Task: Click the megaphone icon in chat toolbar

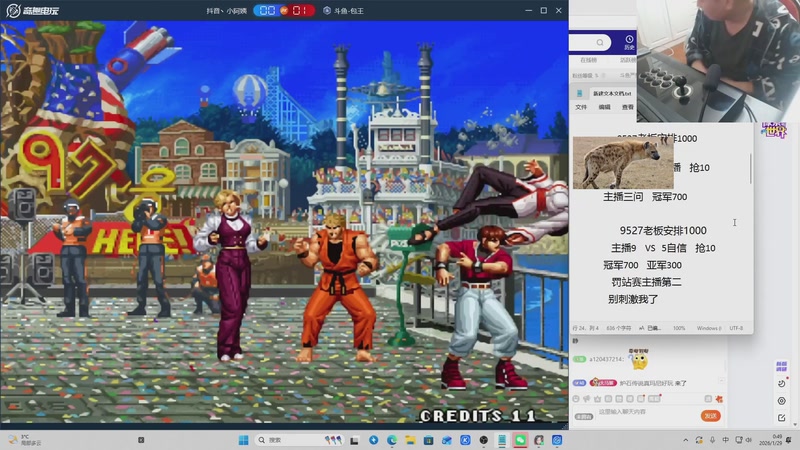Action: pyautogui.click(x=587, y=399)
